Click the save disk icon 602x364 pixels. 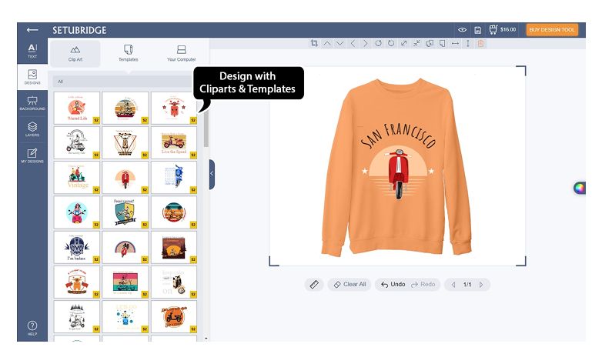click(x=478, y=30)
